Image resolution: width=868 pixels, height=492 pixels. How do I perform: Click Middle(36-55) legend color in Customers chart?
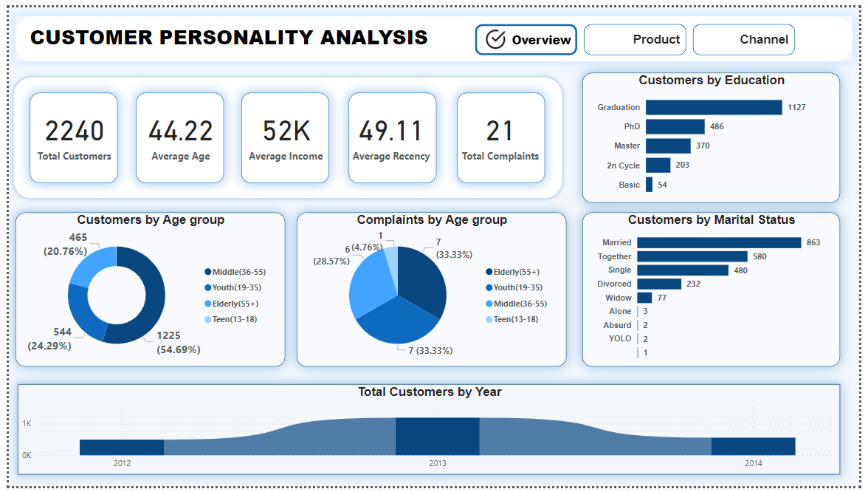207,272
